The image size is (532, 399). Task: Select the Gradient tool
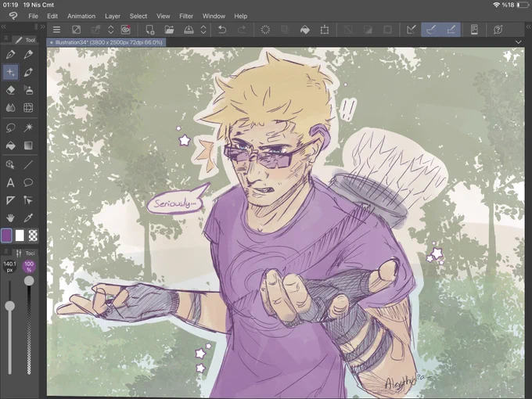pyautogui.click(x=28, y=146)
